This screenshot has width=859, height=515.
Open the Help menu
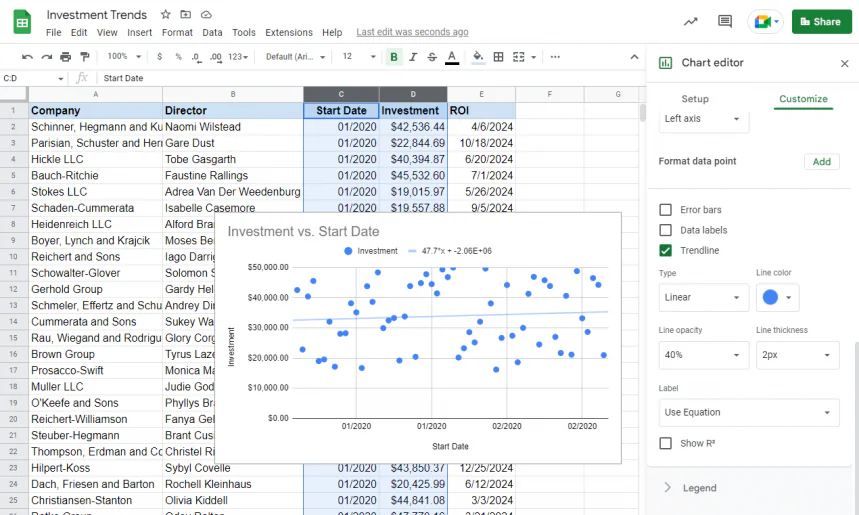pyautogui.click(x=332, y=32)
